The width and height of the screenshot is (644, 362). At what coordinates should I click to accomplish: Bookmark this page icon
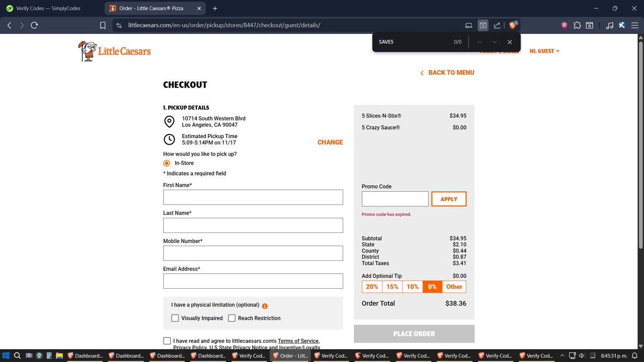coord(103,25)
